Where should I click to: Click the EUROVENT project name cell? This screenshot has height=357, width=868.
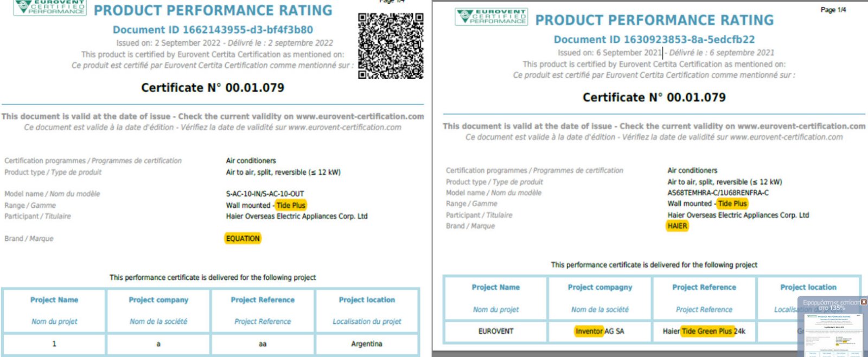tap(496, 331)
